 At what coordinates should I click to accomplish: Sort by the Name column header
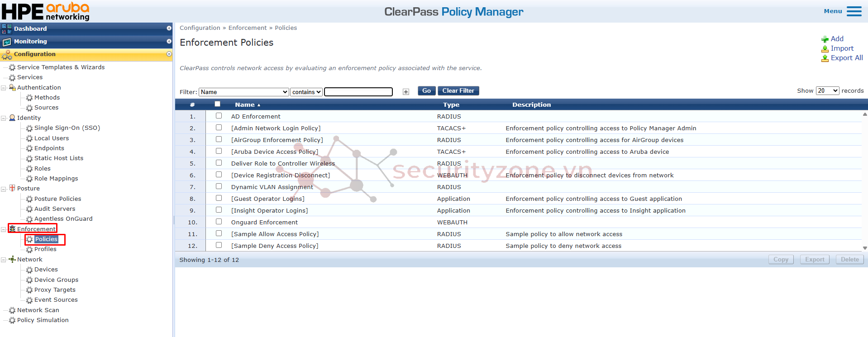[248, 104]
